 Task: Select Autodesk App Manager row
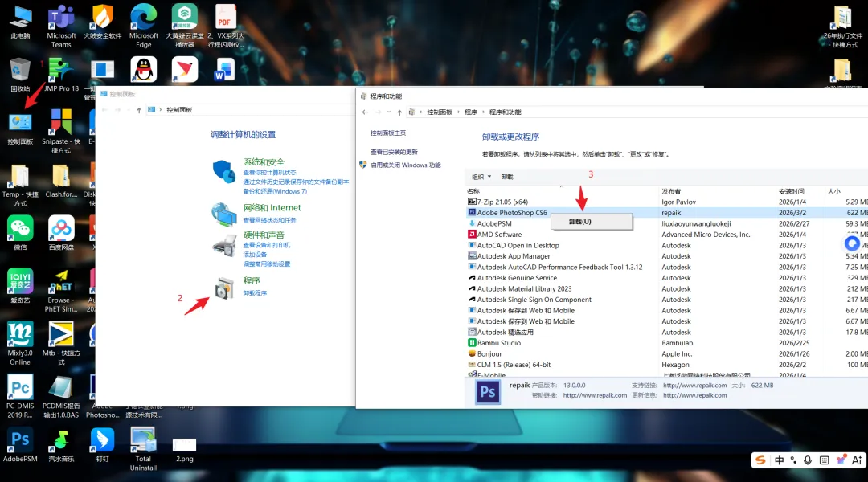[666, 256]
